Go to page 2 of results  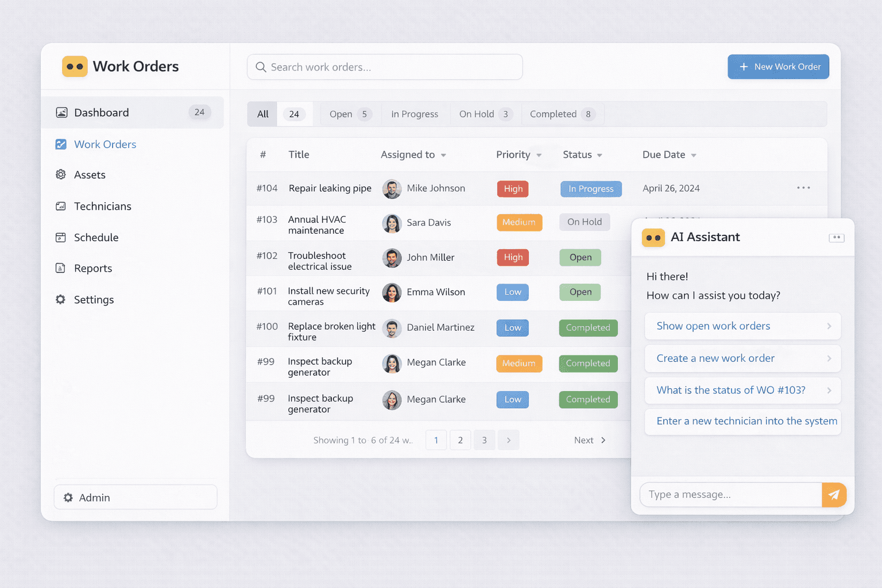click(460, 440)
